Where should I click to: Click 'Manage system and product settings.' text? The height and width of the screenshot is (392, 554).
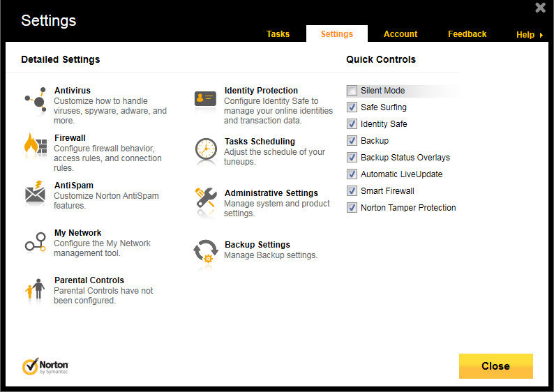point(276,209)
